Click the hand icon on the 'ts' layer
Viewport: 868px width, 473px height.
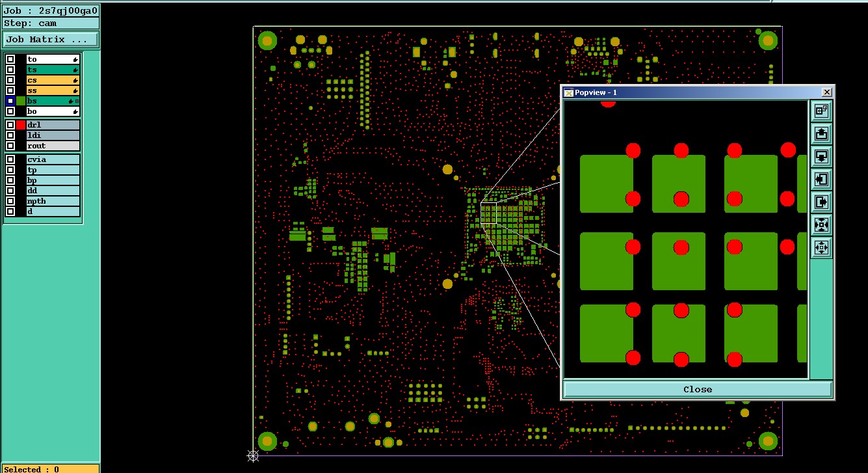pyautogui.click(x=75, y=70)
